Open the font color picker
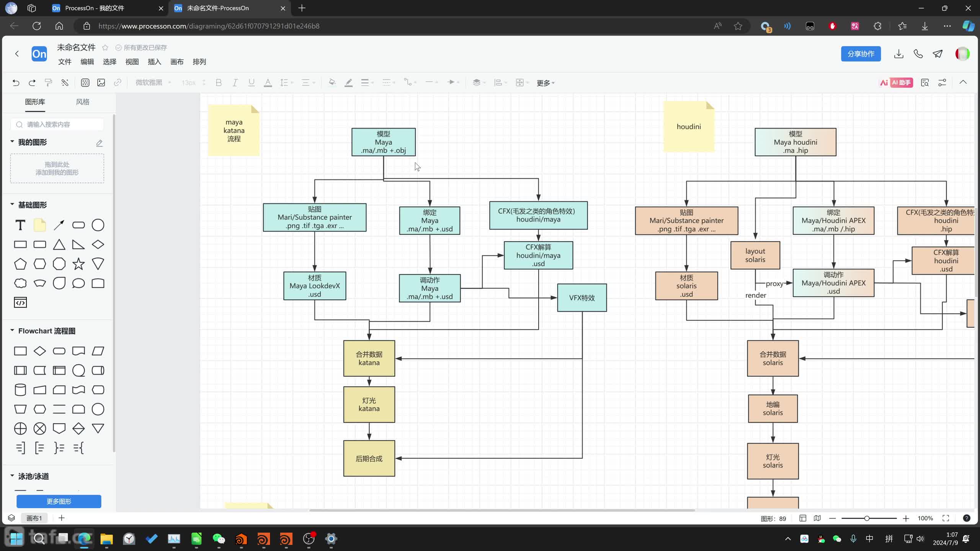 [x=268, y=83]
